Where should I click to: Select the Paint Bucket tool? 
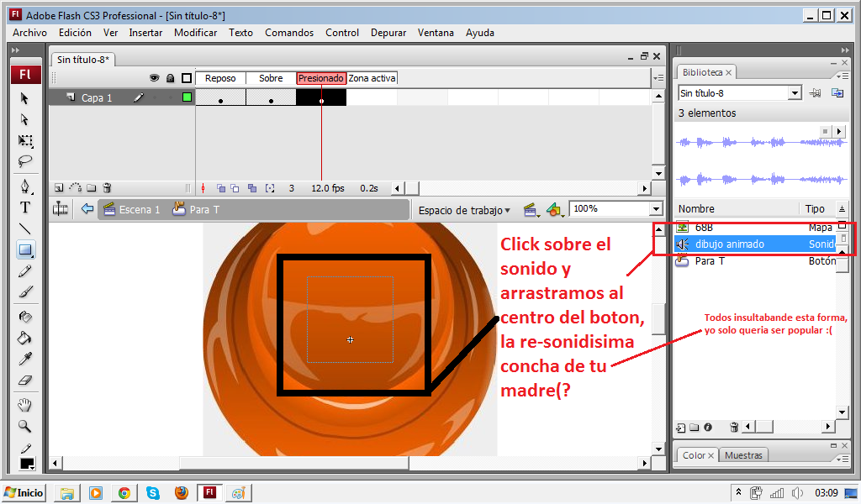[x=25, y=338]
